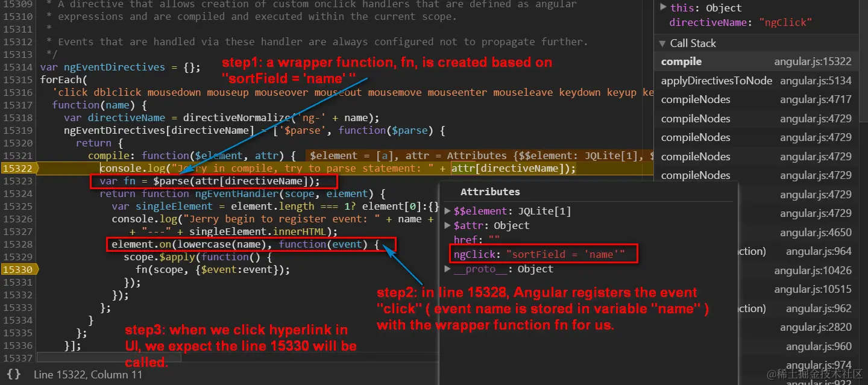Open source link angular.js:5134
The width and height of the screenshot is (868, 385).
click(x=816, y=81)
